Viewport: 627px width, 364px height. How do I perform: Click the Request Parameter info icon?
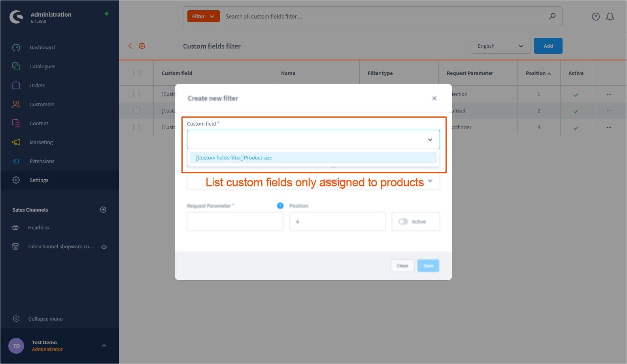tap(280, 206)
